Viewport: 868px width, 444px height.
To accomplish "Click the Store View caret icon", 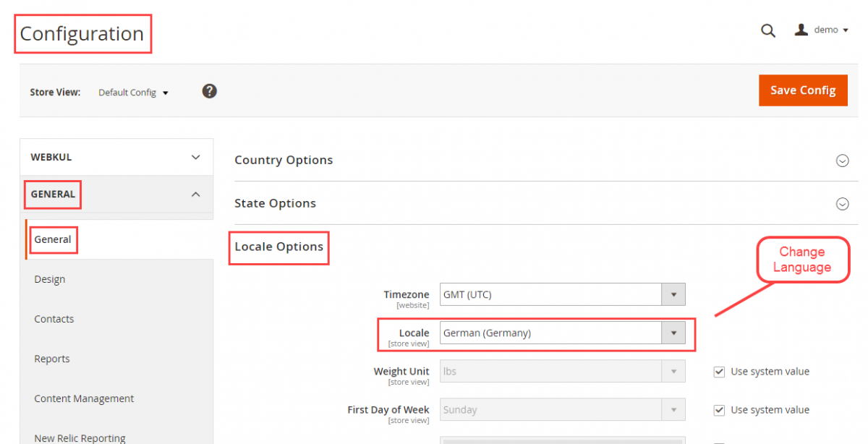I will (166, 93).
